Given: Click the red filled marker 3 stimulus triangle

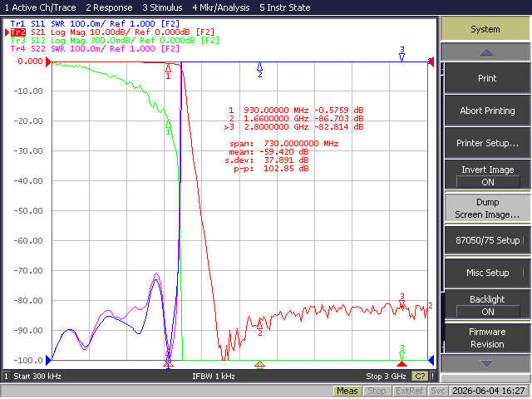Looking at the screenshot, I should [x=402, y=364].
